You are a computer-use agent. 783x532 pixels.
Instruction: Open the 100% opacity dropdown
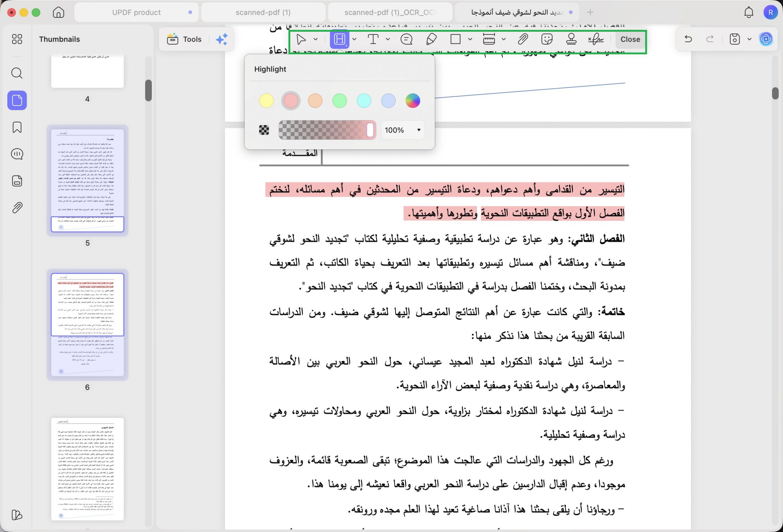click(403, 130)
